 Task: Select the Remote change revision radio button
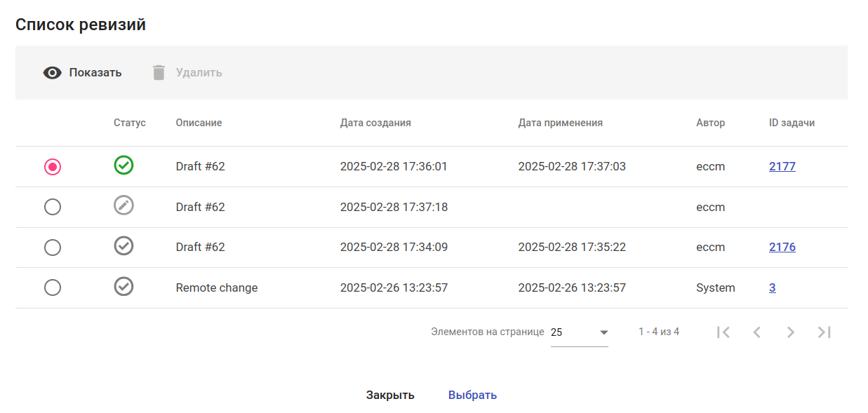tap(53, 288)
